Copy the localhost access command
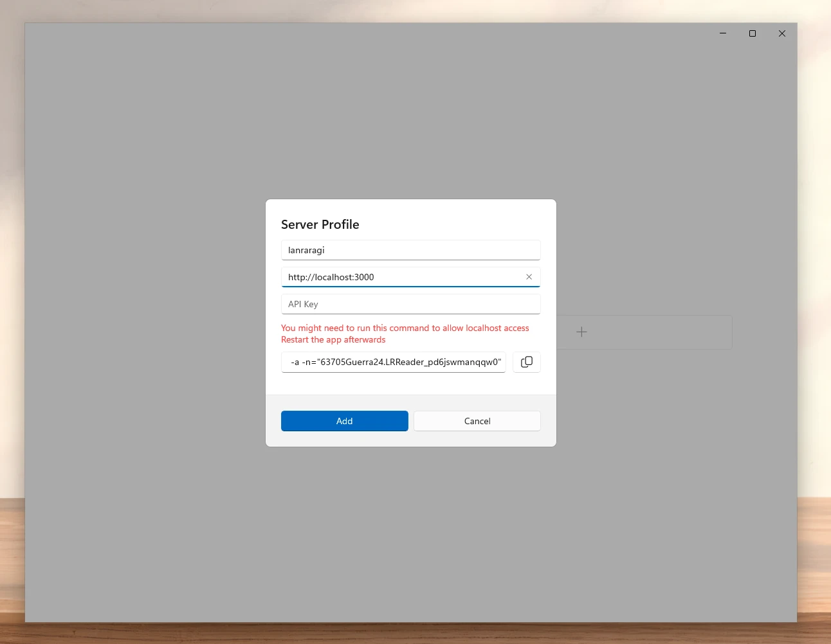 coord(527,362)
